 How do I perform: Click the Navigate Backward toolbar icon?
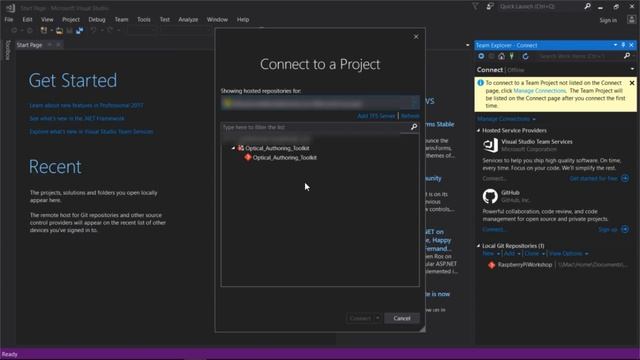(14, 30)
